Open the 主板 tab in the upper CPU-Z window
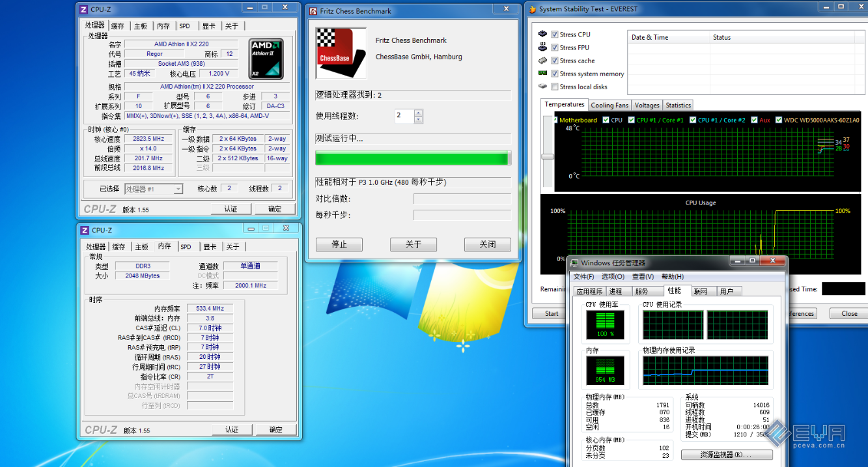Image resolution: width=868 pixels, height=467 pixels. pos(141,26)
